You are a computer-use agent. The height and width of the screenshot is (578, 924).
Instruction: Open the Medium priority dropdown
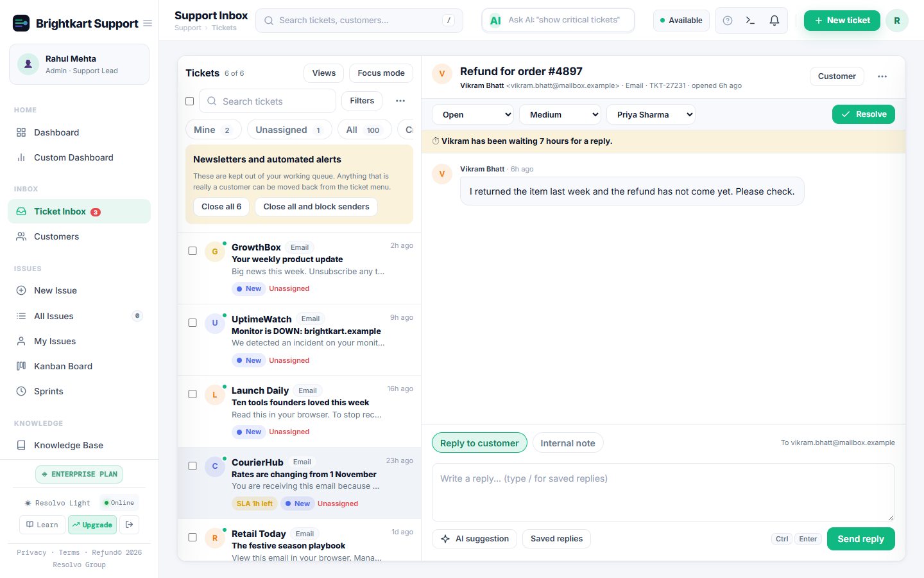tap(560, 114)
